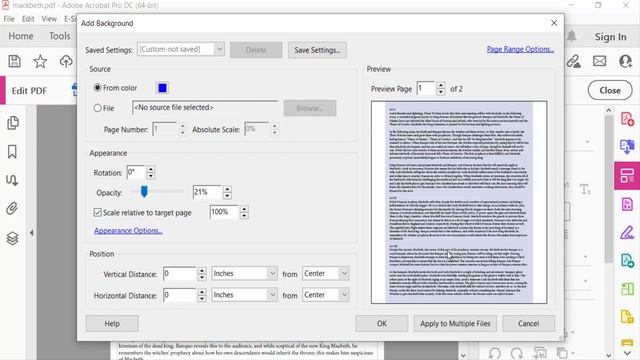Screen dimensions: 640x360
Task: Open the Create PDF tool in right pane
Action: pos(627,119)
